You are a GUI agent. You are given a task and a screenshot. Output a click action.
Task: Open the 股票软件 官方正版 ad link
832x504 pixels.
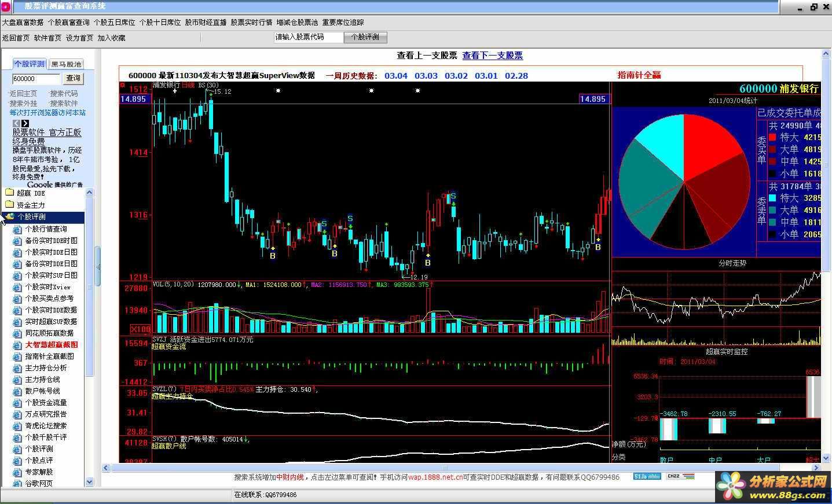click(47, 133)
